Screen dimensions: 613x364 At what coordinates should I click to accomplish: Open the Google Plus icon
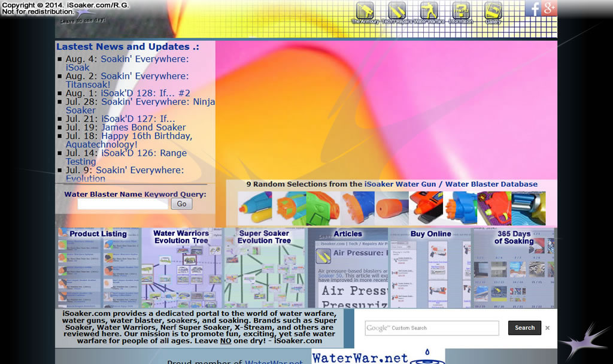550,8
